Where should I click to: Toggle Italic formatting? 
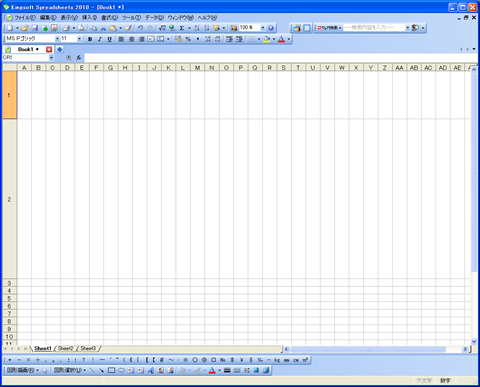coord(100,39)
